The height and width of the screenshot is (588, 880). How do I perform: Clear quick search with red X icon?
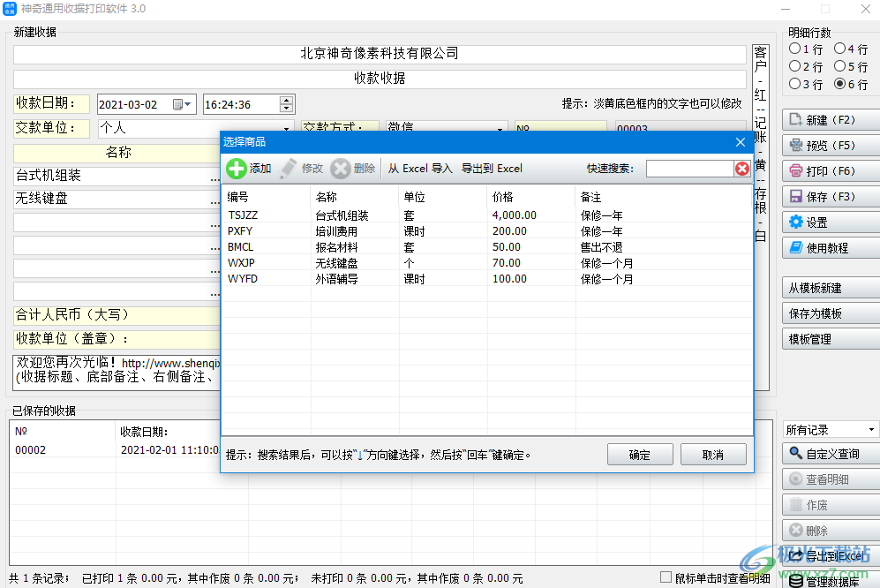point(742,169)
